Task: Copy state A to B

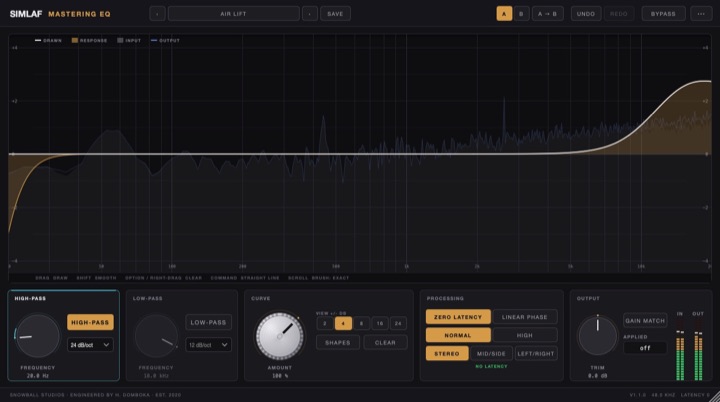Action: [x=547, y=14]
